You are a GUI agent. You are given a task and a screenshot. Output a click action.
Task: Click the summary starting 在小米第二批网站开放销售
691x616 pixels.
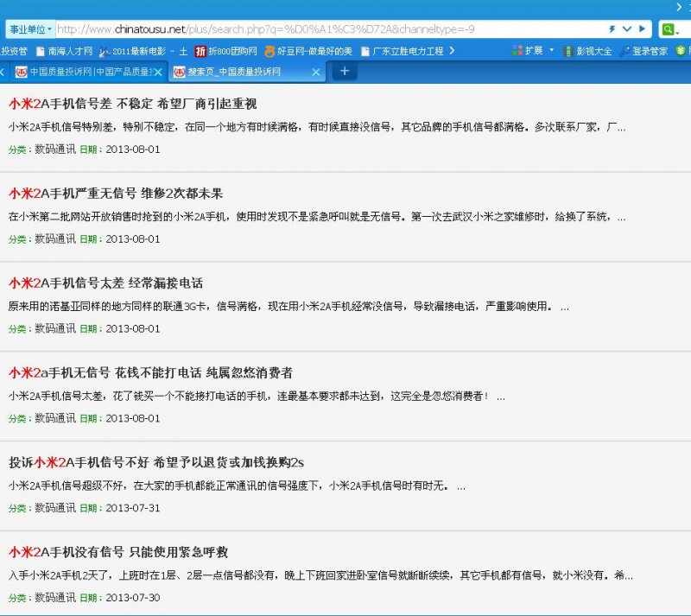click(317, 217)
